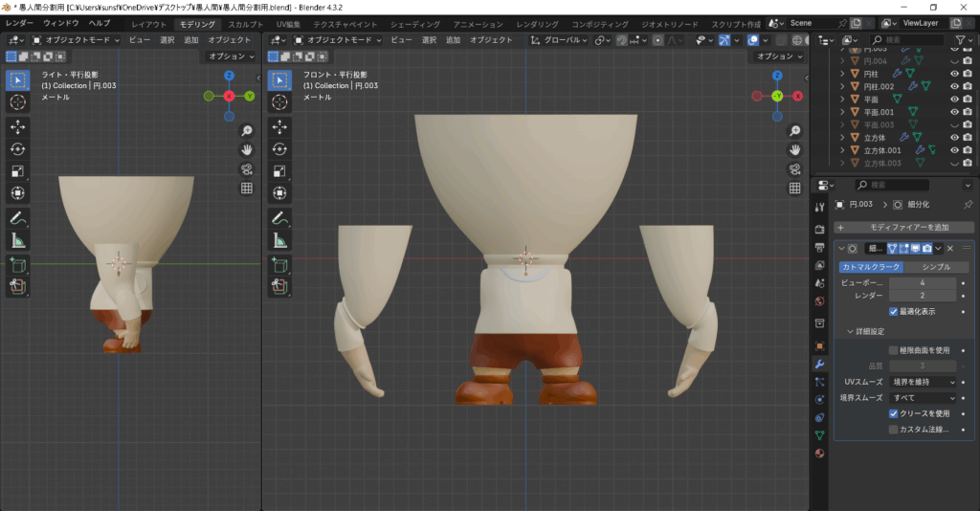The width and height of the screenshot is (980, 511).
Task: Toggle camera view icon in left viewport
Action: (246, 169)
